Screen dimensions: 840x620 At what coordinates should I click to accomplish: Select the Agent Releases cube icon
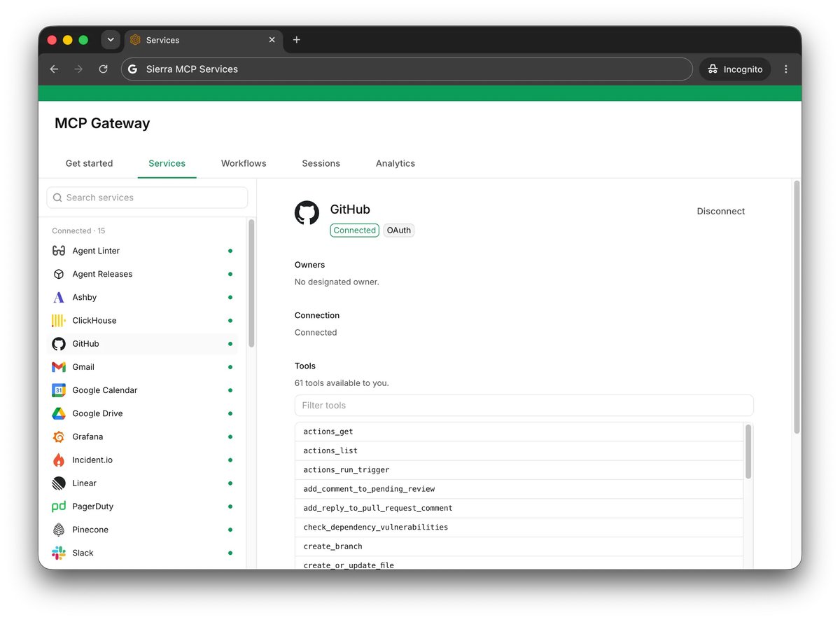59,274
